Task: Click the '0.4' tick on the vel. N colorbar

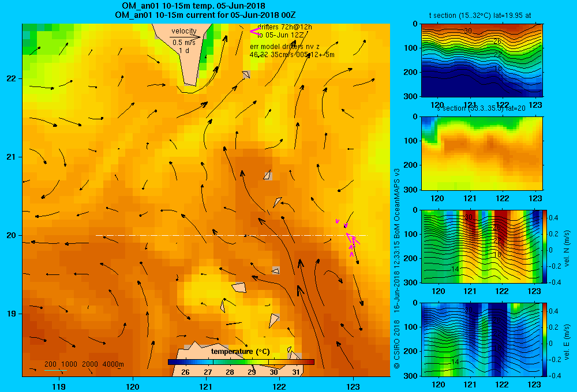Action: coord(553,218)
